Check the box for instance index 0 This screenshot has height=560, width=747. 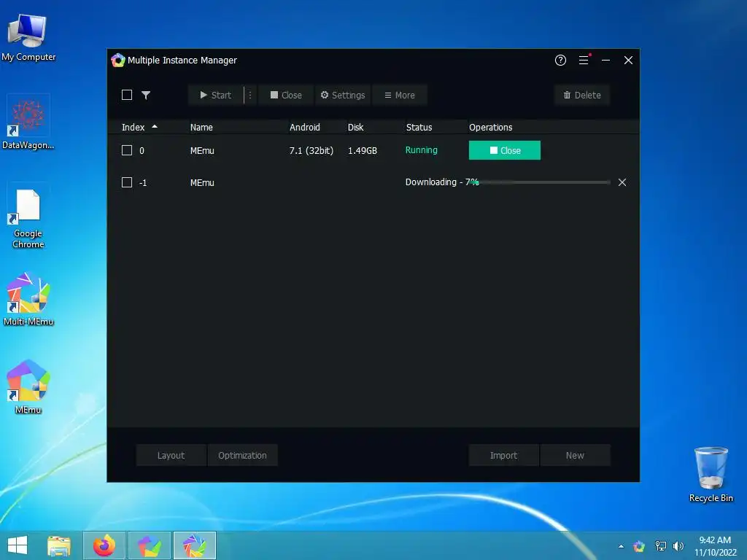pyautogui.click(x=127, y=150)
